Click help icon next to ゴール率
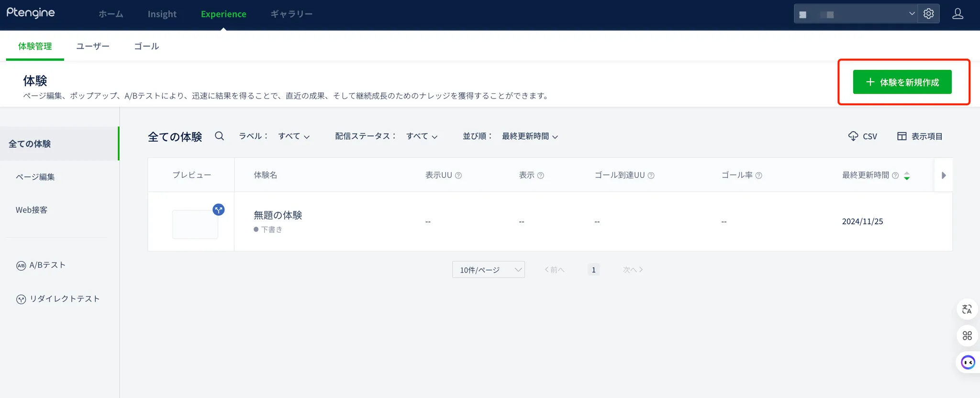The width and height of the screenshot is (980, 398). 758,176
